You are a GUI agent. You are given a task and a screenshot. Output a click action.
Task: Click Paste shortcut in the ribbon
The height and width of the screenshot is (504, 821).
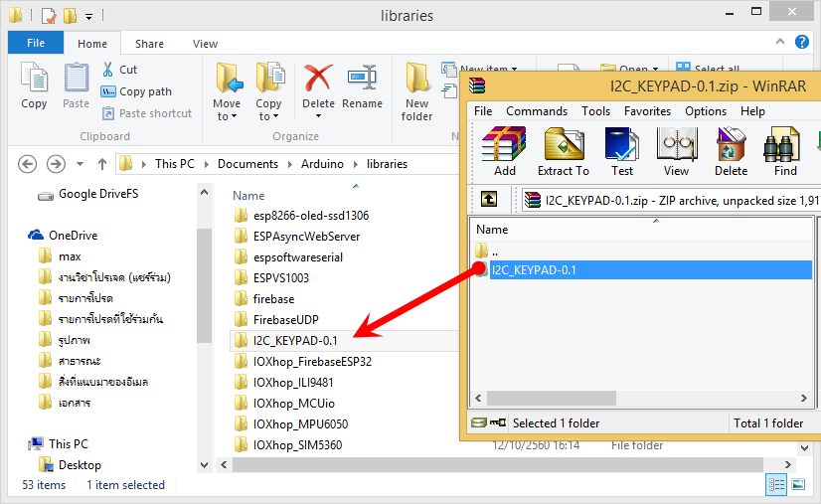(147, 113)
